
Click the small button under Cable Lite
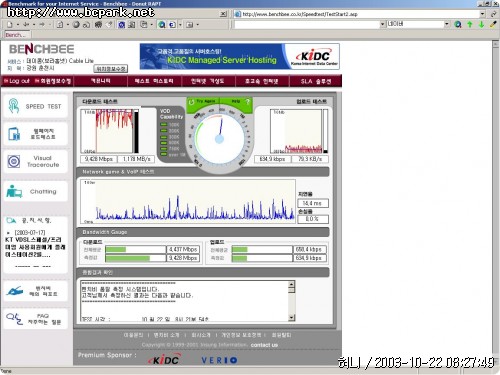(x=110, y=69)
